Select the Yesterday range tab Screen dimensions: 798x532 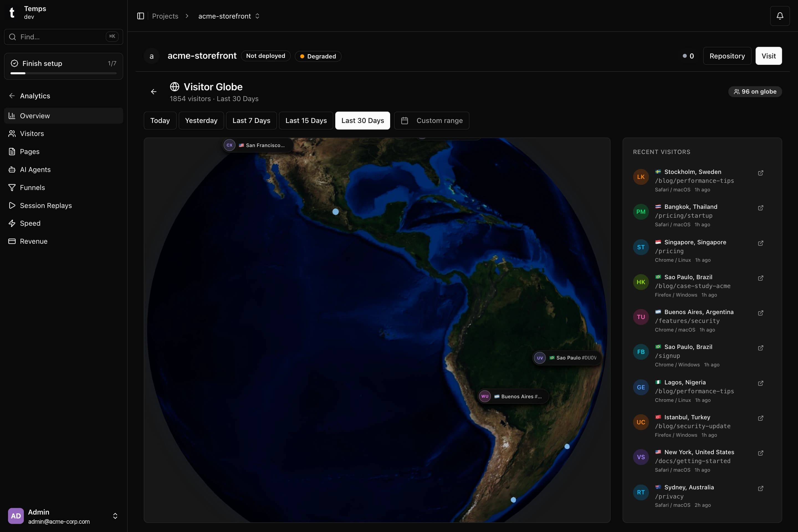(201, 120)
